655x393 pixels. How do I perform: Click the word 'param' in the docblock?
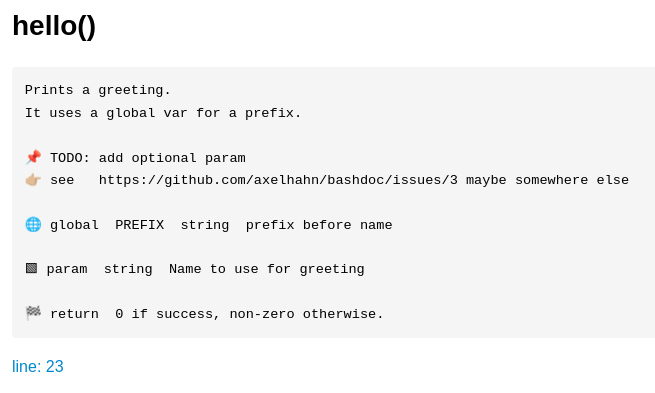click(x=67, y=269)
